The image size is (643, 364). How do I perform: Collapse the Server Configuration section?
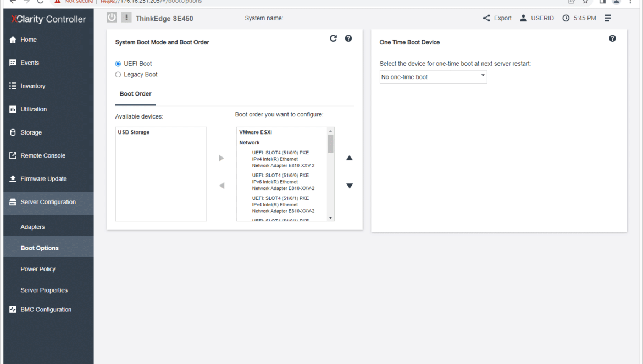pyautogui.click(x=48, y=202)
